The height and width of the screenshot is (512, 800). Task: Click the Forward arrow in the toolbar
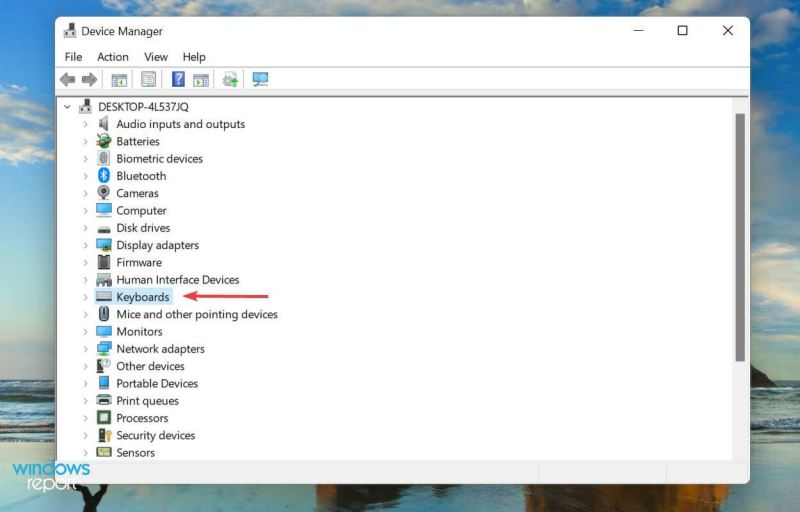click(x=89, y=80)
